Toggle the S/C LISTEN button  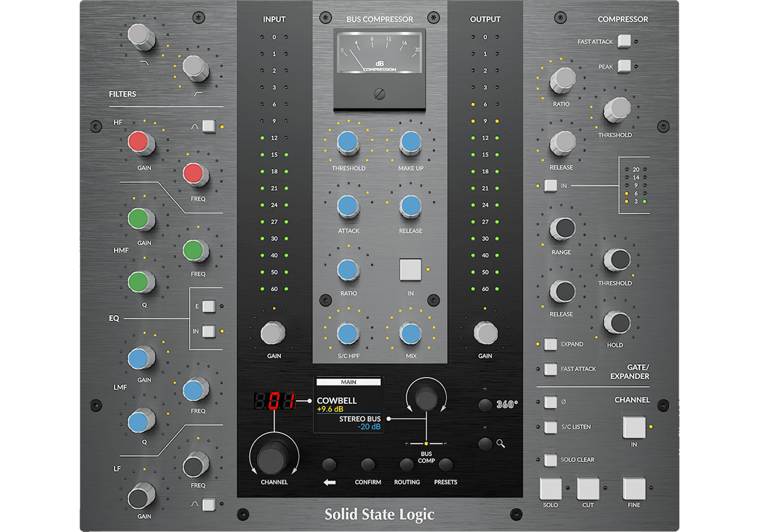(x=550, y=427)
